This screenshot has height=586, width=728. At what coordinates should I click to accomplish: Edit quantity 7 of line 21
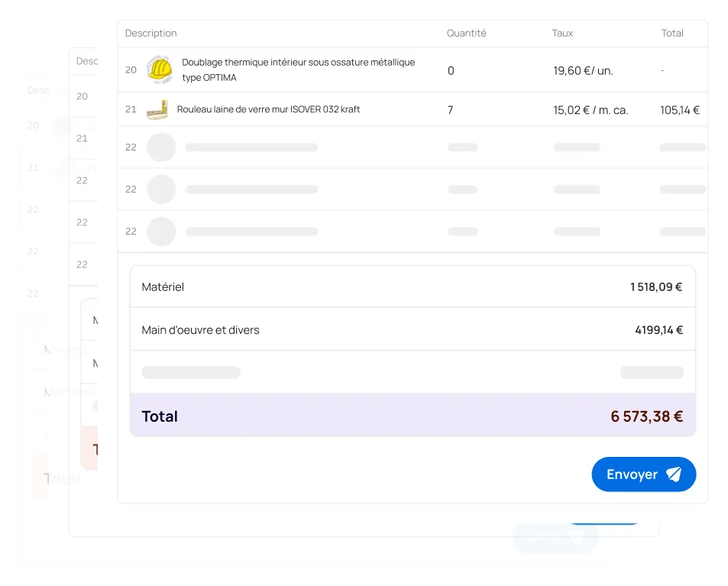(450, 110)
